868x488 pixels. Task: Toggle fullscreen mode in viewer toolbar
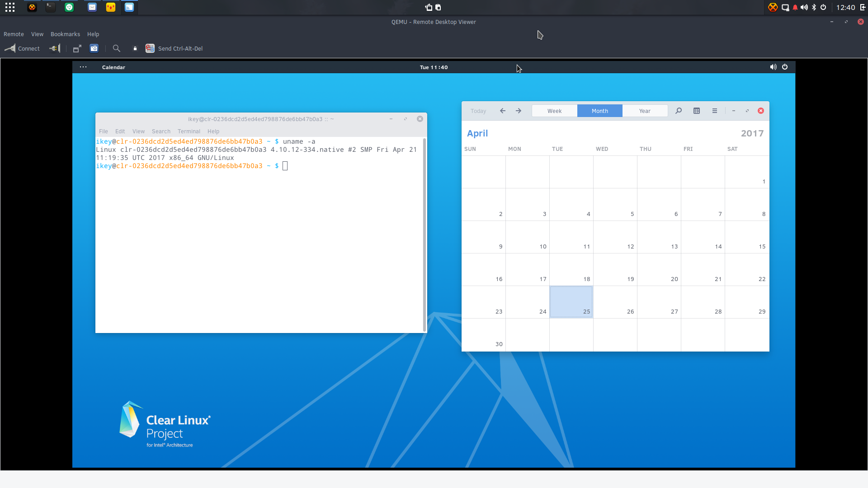(x=77, y=48)
